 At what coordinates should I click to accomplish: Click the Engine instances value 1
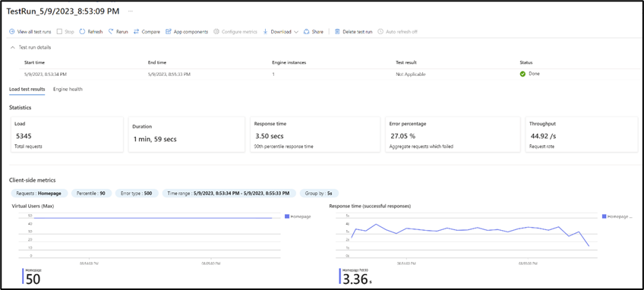pos(273,74)
